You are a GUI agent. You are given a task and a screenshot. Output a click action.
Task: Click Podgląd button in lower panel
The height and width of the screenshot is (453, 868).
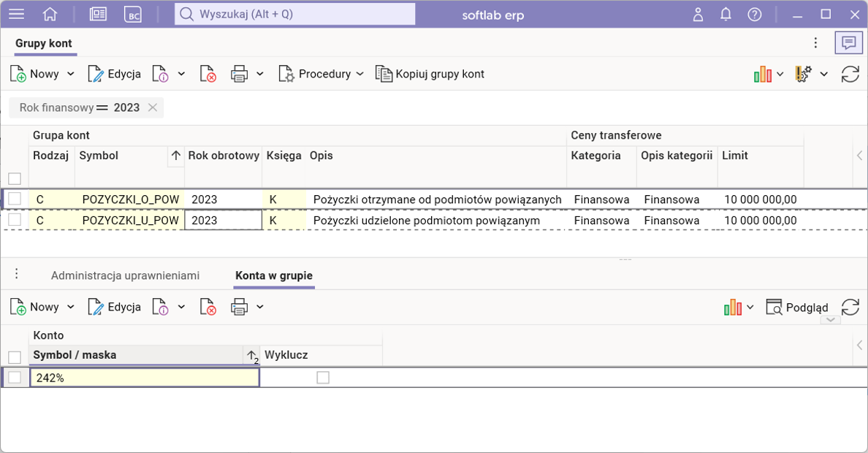coord(797,307)
